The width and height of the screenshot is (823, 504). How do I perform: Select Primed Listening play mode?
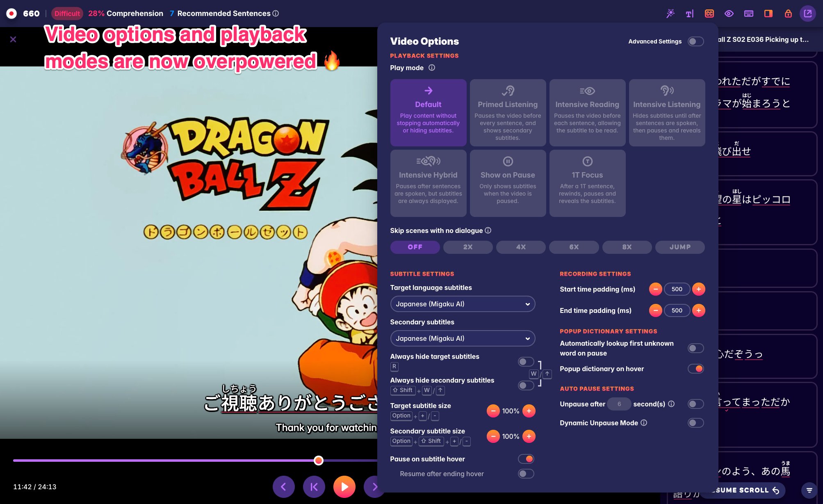point(508,113)
